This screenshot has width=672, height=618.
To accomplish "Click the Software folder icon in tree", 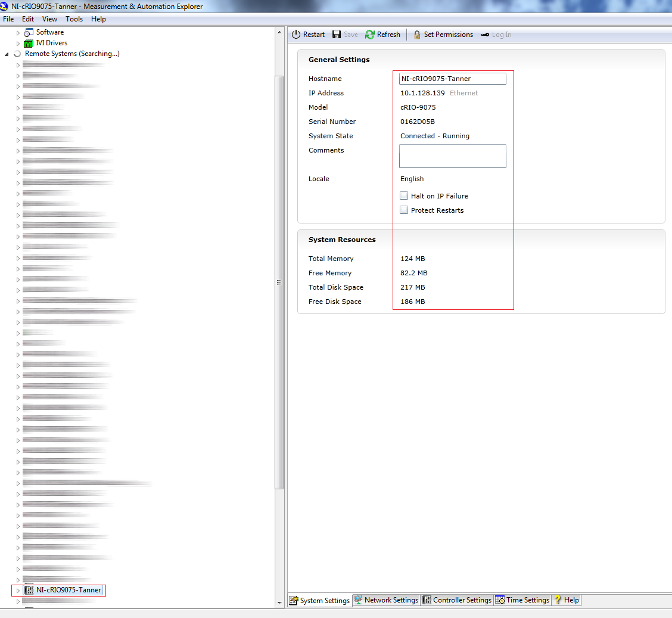I will [x=29, y=32].
